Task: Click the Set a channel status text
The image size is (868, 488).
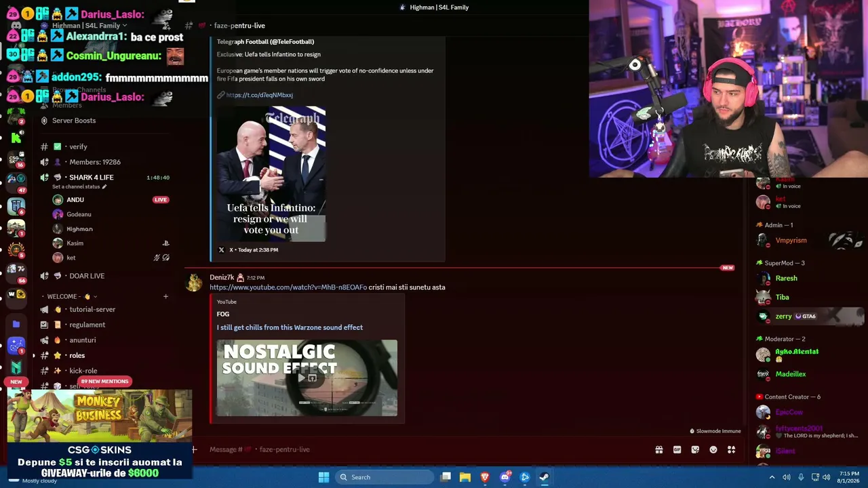Action: [x=76, y=186]
